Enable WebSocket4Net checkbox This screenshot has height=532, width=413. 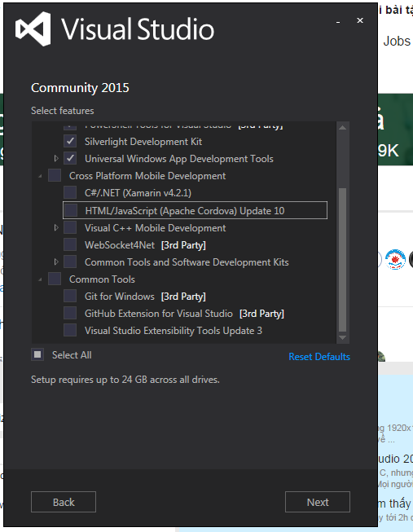point(70,244)
